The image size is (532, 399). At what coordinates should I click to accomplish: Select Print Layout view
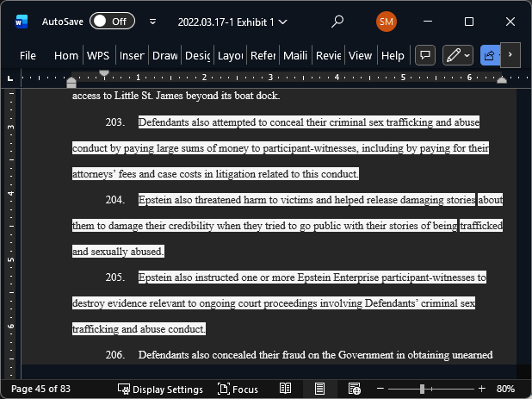coord(319,389)
